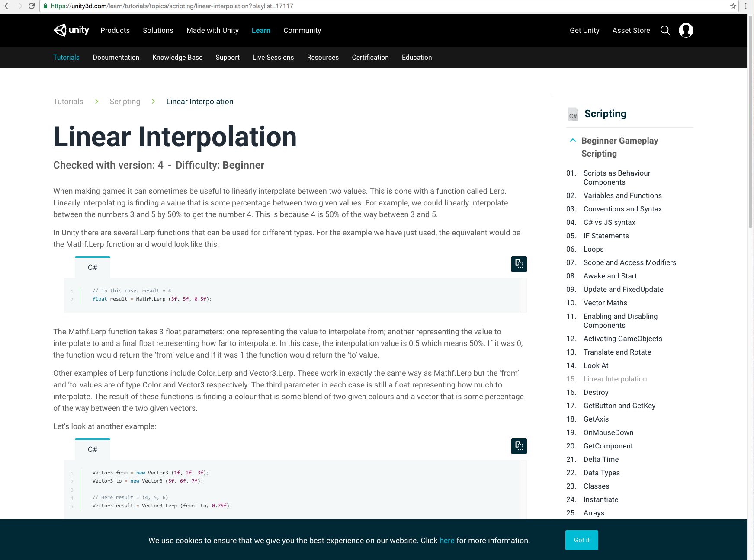Open tutorial IF Statements

tap(606, 236)
